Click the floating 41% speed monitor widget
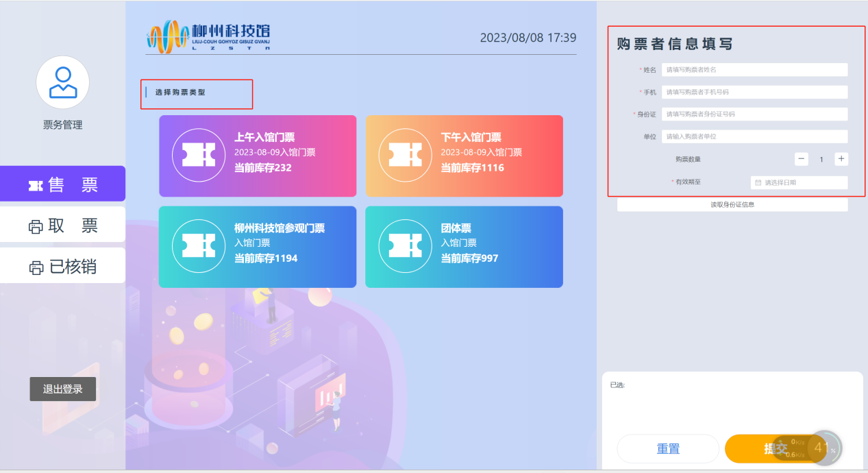 (824, 448)
